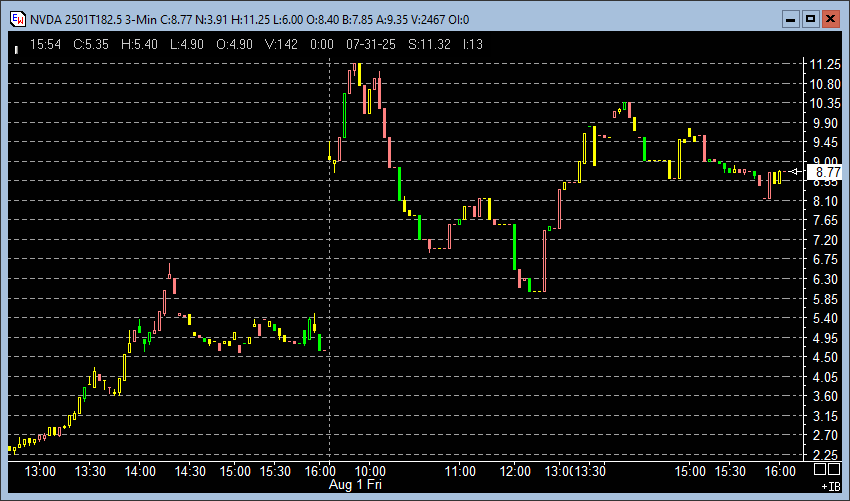Click the 11.25 price axis label
This screenshot has height=501, width=850.
(825, 65)
